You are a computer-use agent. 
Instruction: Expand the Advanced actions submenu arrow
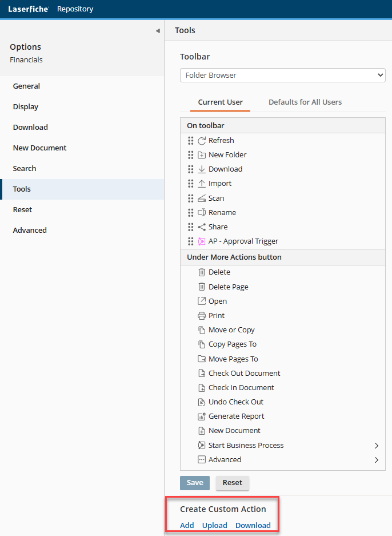(x=376, y=460)
